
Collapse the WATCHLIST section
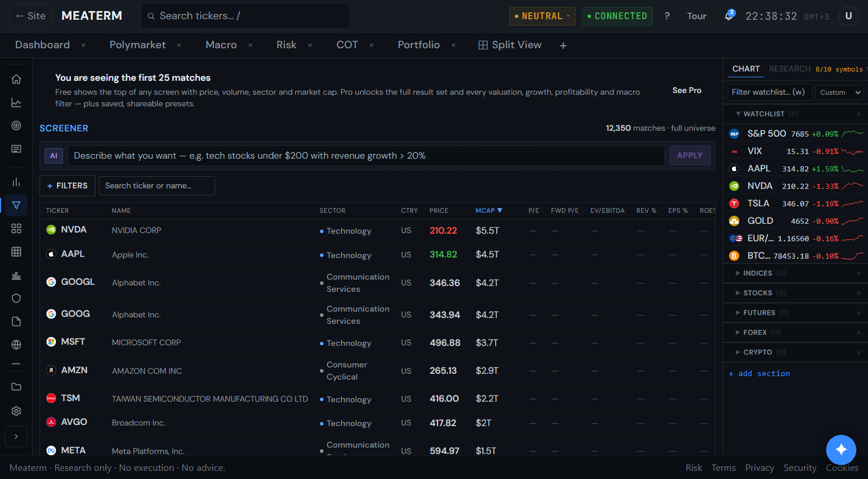[763, 114]
